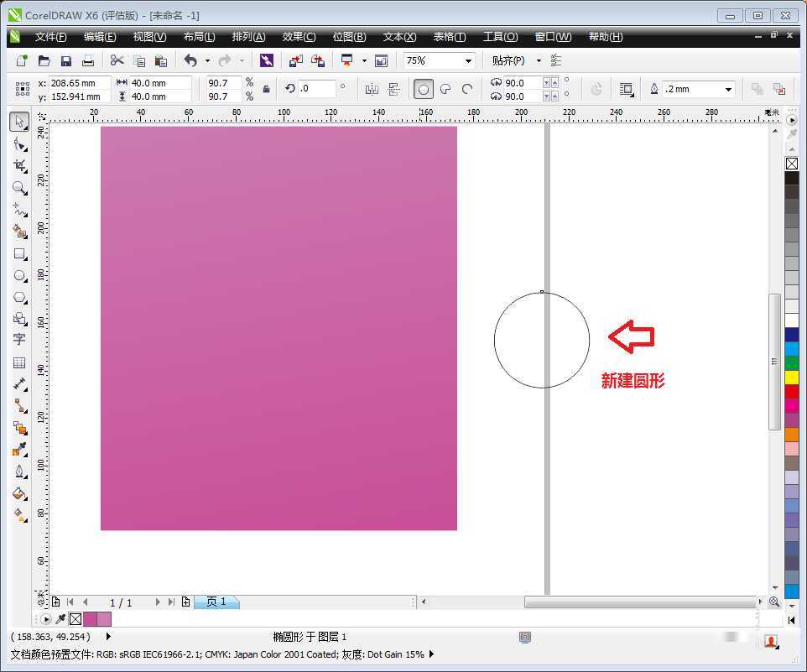The width and height of the screenshot is (807, 672).
Task: Toggle the Arc shape mode
Action: pyautogui.click(x=466, y=89)
